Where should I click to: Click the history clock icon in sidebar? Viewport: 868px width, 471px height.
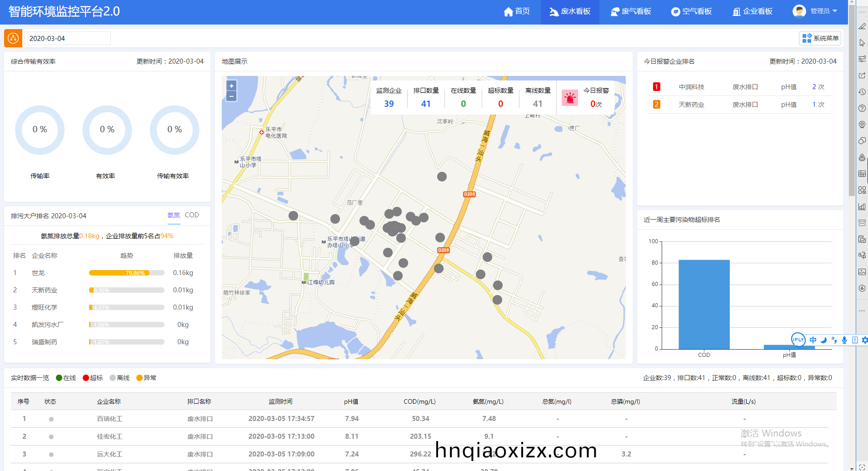click(862, 92)
